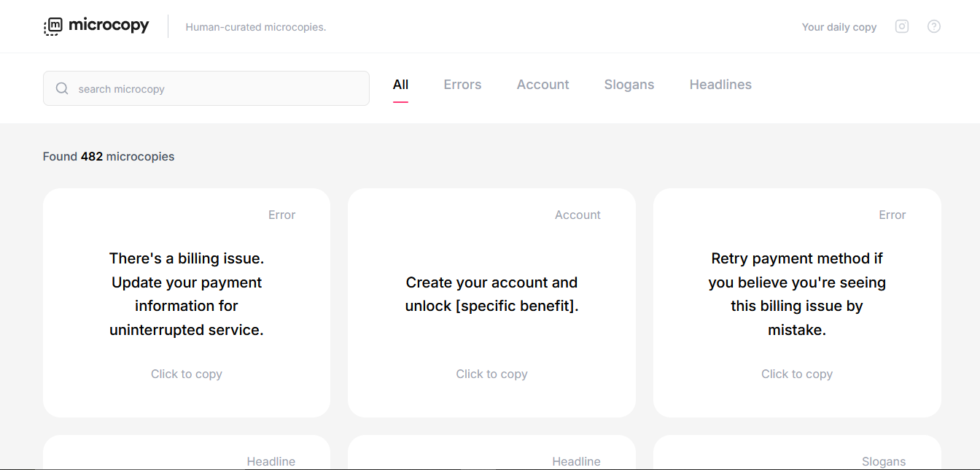Screen dimensions: 980x470
Task: Click the microcopy logo icon
Action: click(x=53, y=26)
